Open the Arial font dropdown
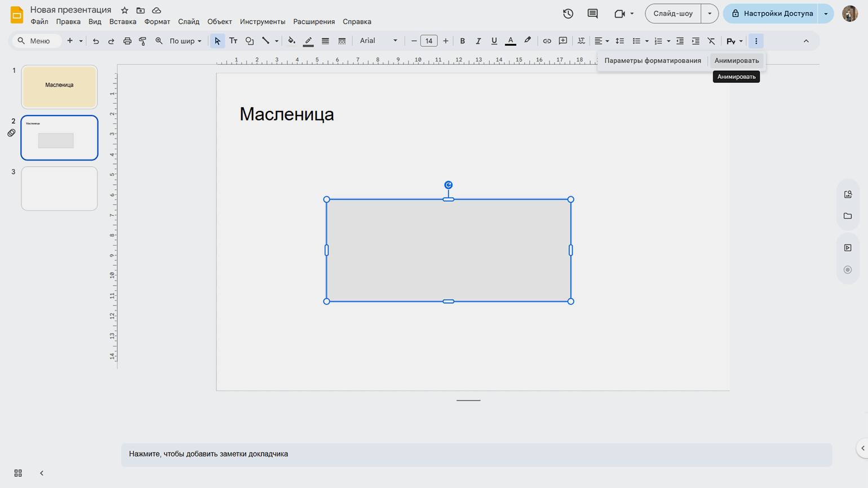This screenshot has width=868, height=488. point(378,41)
